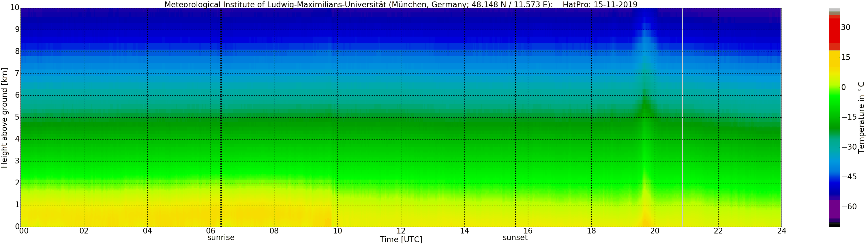The height and width of the screenshot is (245, 868).
Task: Click the Height above ground [km] axis label
Action: [4, 118]
